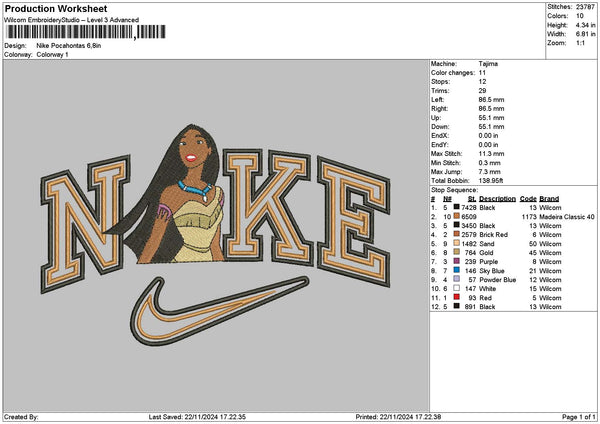Viewport: 600px width, 424px height.
Task: Select the Sky Blue color swatch
Action: (457, 270)
